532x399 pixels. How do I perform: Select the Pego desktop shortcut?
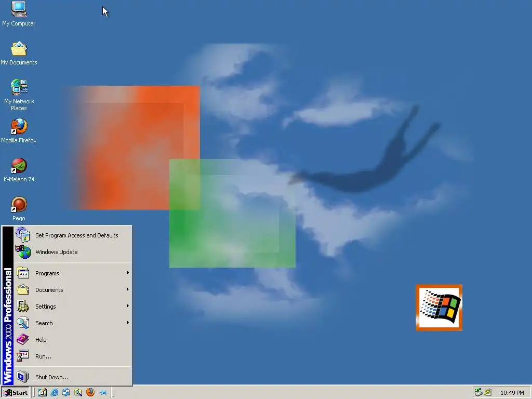click(19, 209)
